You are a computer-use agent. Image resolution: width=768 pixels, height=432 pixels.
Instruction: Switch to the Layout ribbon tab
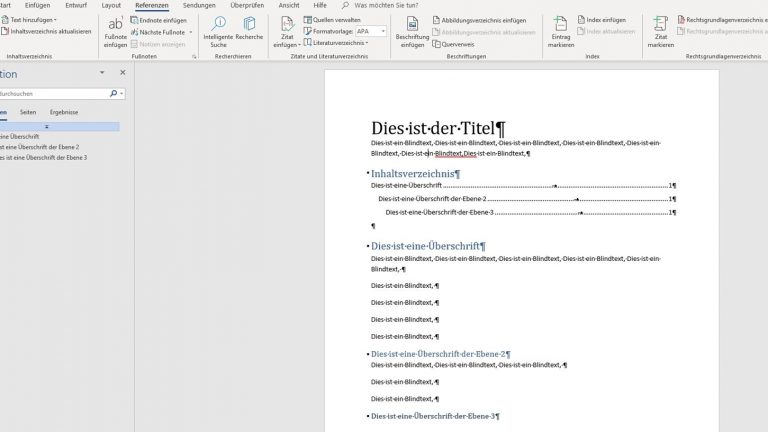pos(111,5)
